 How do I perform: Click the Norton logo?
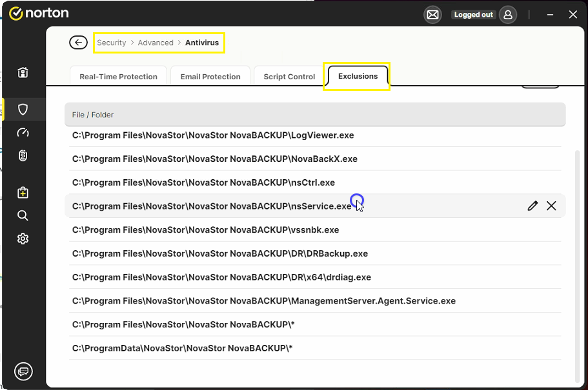(x=39, y=14)
